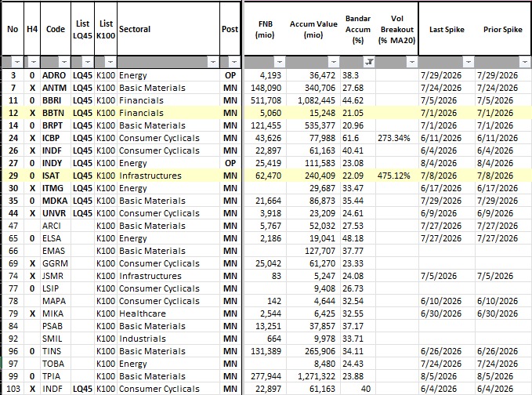Select the 61.6 Bandar Accum cell
Screen dimensions: 532x395
pos(357,138)
